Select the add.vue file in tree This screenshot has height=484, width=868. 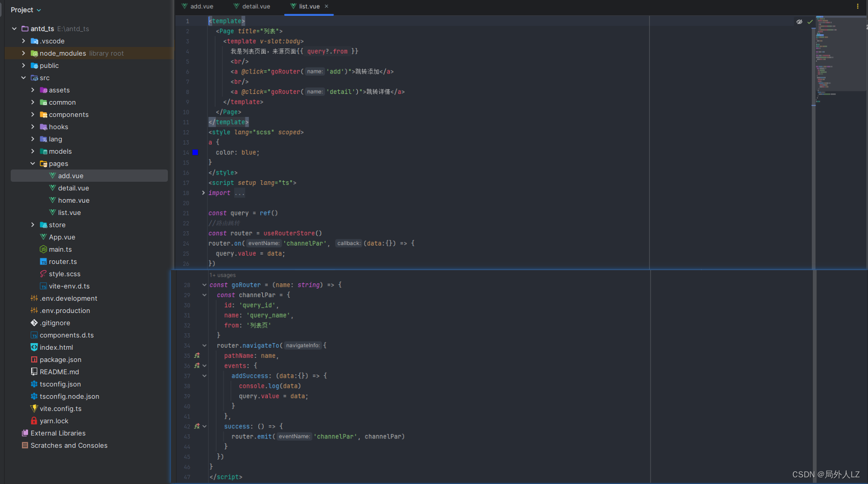(89, 176)
